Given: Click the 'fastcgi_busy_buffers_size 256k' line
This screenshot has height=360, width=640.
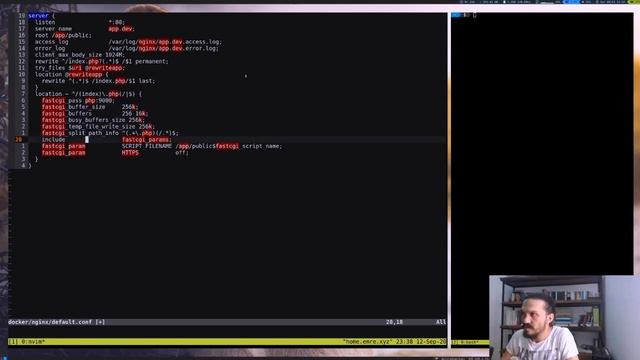Looking at the screenshot, I should point(93,120).
